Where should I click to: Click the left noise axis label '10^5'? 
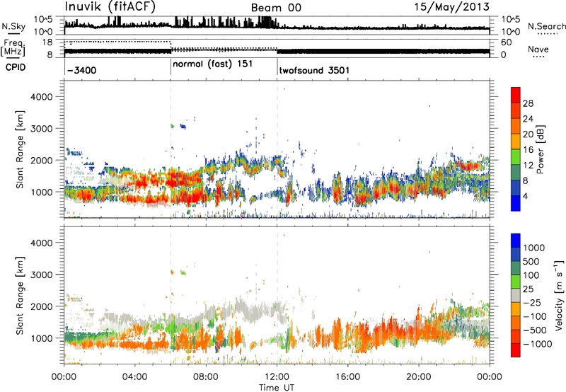point(43,20)
